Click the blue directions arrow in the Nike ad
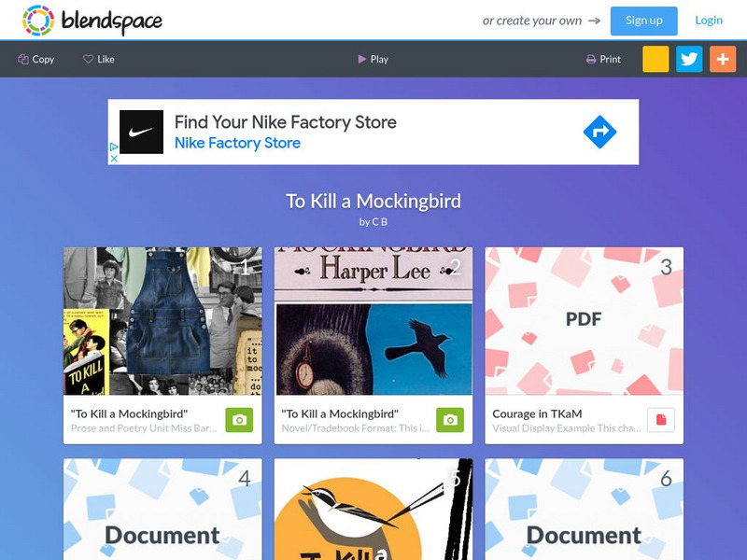 pos(599,132)
